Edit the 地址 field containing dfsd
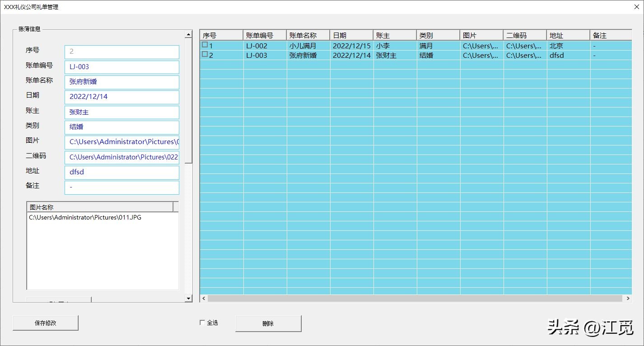This screenshot has height=346, width=644. point(121,172)
